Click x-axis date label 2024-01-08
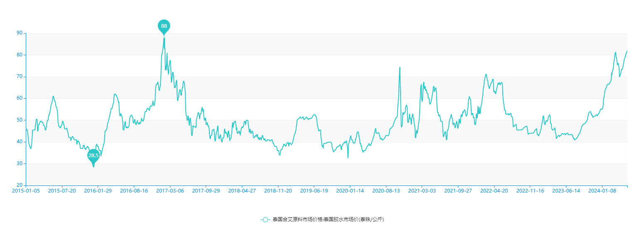Image resolution: width=644 pixels, height=227 pixels. (x=602, y=191)
